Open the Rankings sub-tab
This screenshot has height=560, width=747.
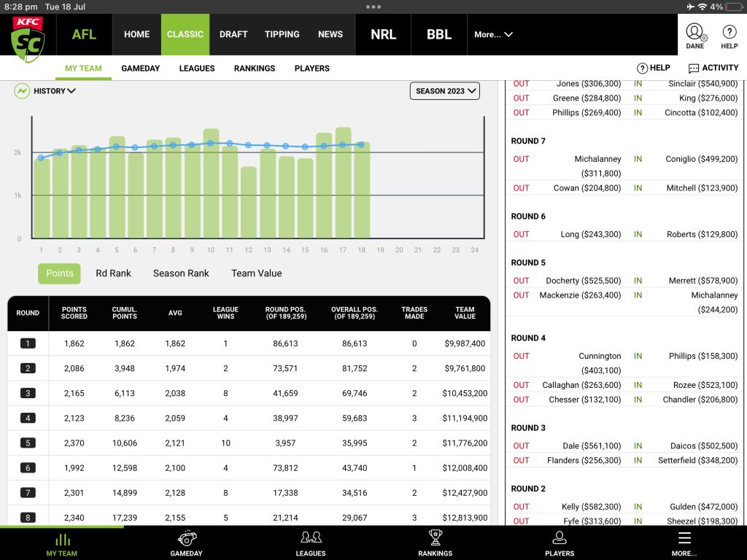click(255, 69)
